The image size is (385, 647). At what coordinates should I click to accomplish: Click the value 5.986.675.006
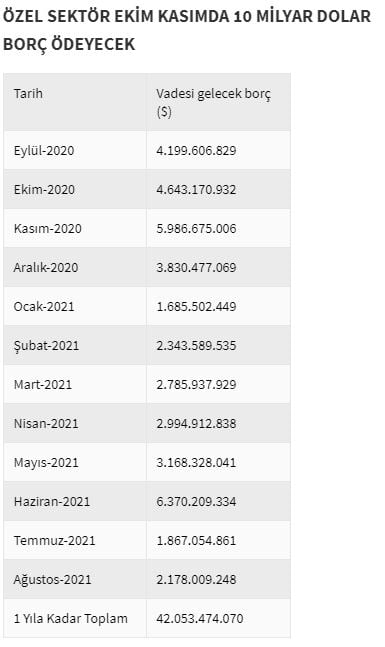tap(196, 229)
